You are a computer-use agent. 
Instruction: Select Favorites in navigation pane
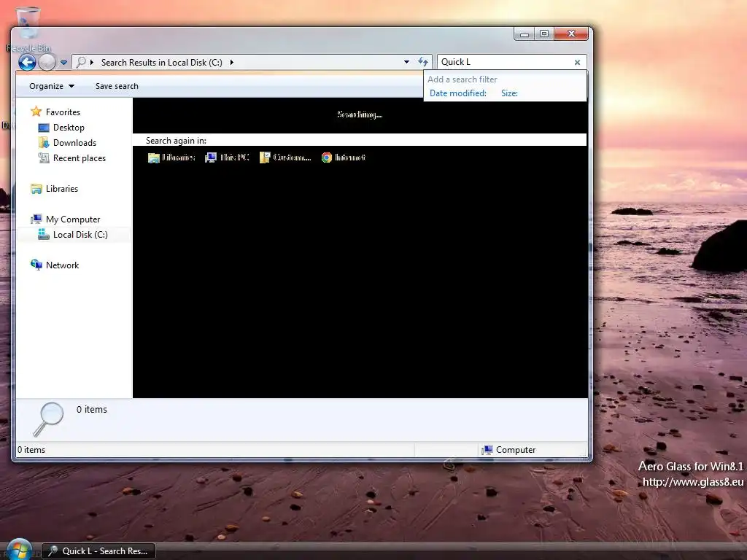pos(63,112)
